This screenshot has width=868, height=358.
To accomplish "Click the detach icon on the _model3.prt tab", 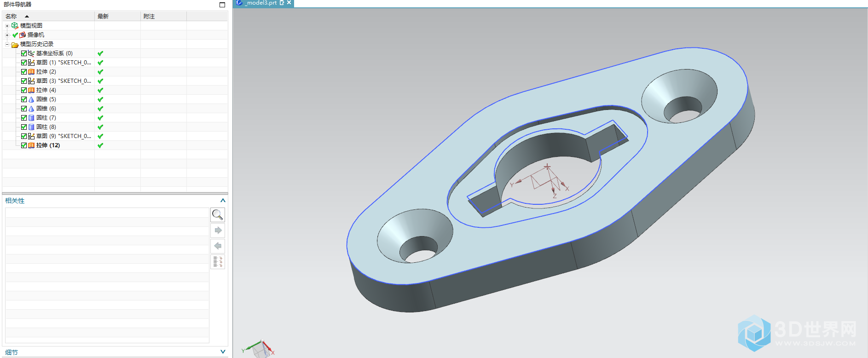I will tap(282, 3).
